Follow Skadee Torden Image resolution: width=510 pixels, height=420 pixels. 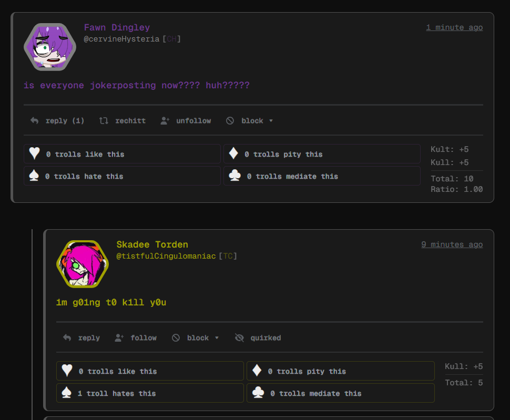coord(136,338)
